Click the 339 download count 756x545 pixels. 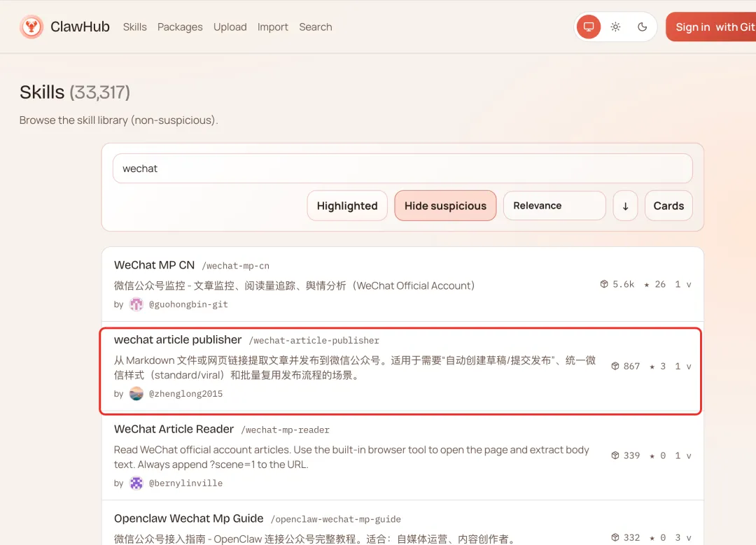(x=631, y=455)
